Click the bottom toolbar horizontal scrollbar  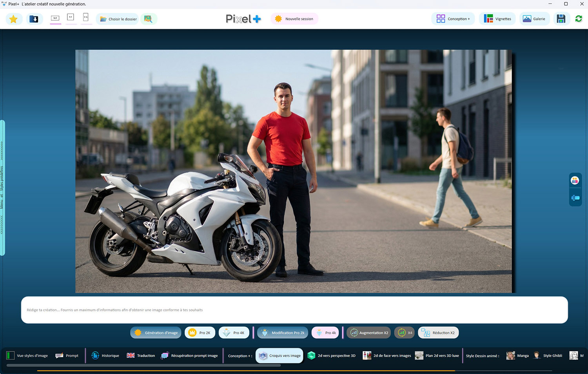click(143, 365)
